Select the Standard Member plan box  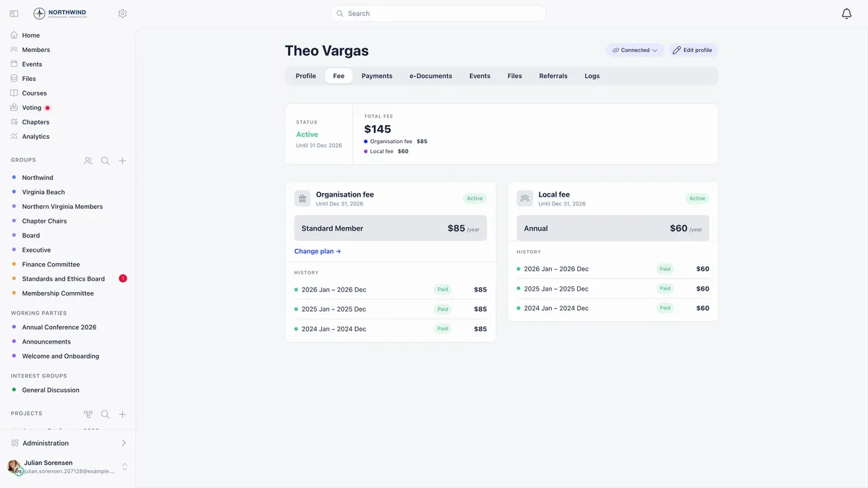[391, 228]
